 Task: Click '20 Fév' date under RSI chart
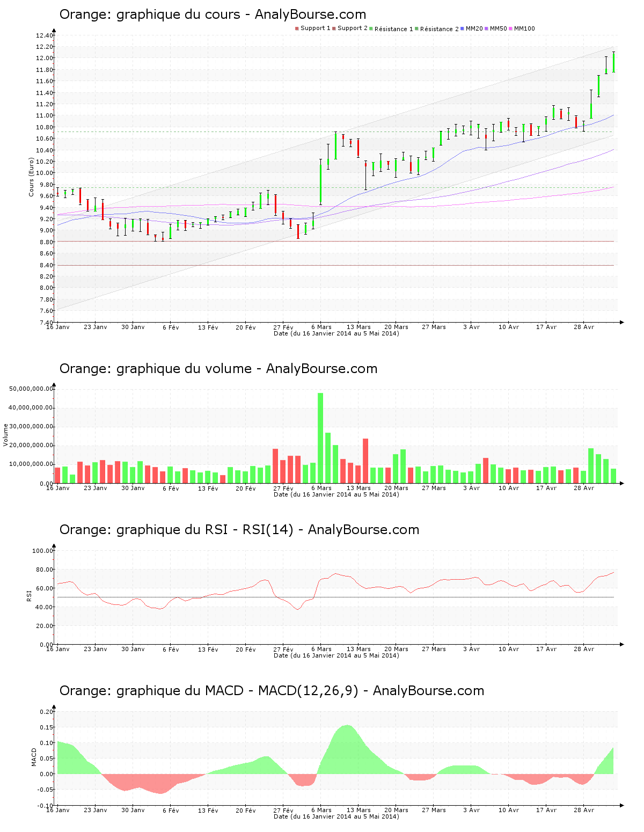tap(246, 649)
